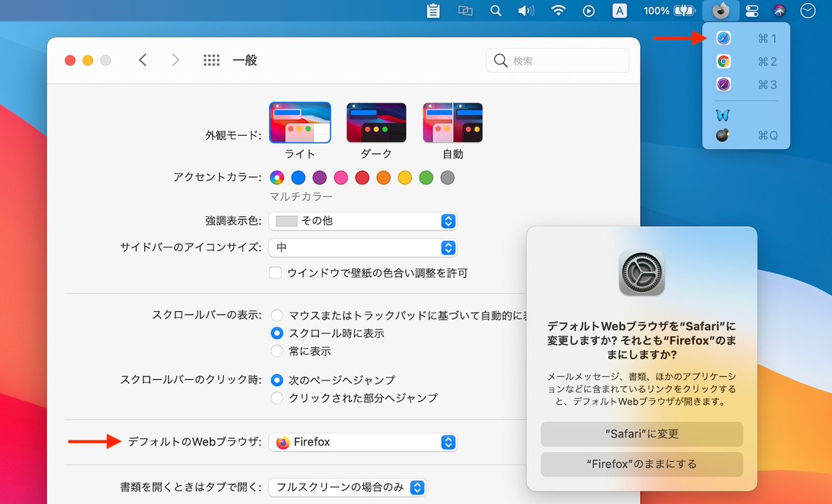Viewport: 832px width, 504px height.
Task: Show all preferences with the grid icon
Action: click(211, 60)
